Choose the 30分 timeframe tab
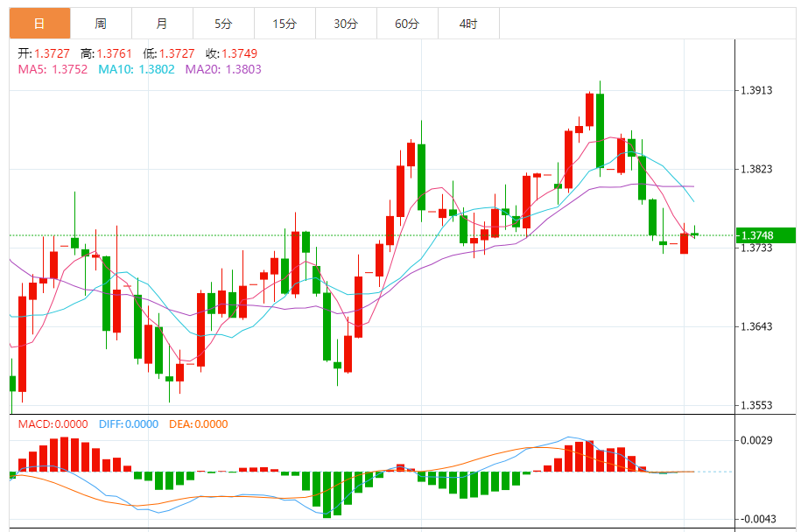801x532 pixels. pos(346,24)
